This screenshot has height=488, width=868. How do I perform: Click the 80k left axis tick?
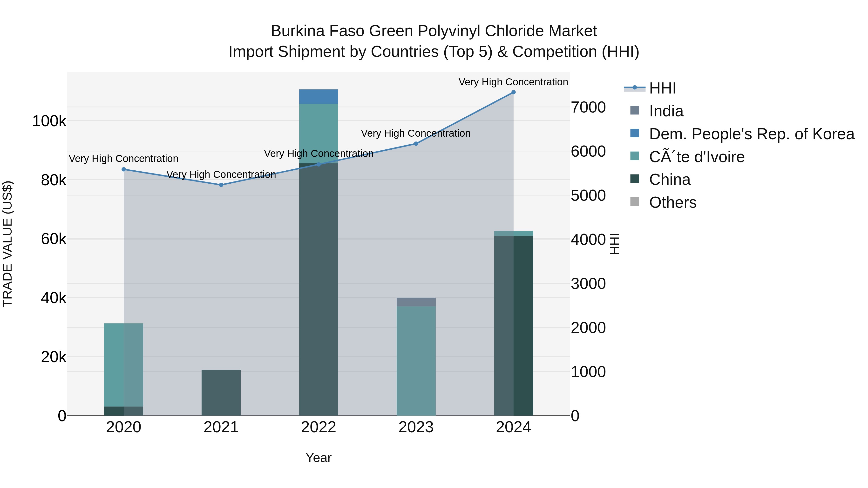tap(54, 180)
